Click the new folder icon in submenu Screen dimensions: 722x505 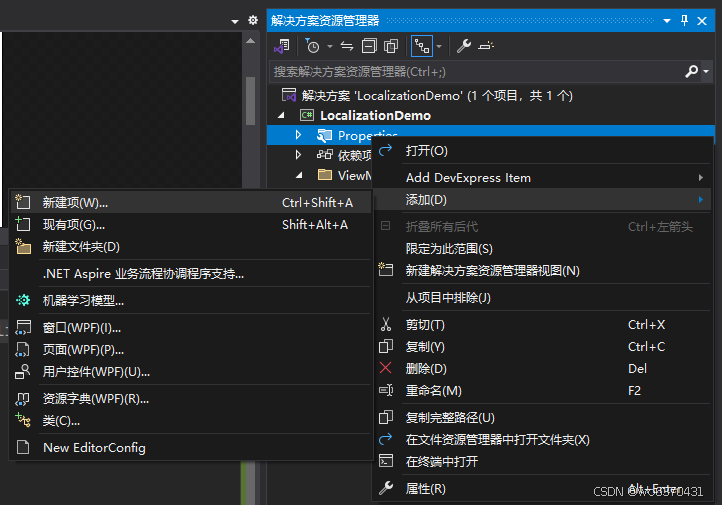tap(23, 246)
